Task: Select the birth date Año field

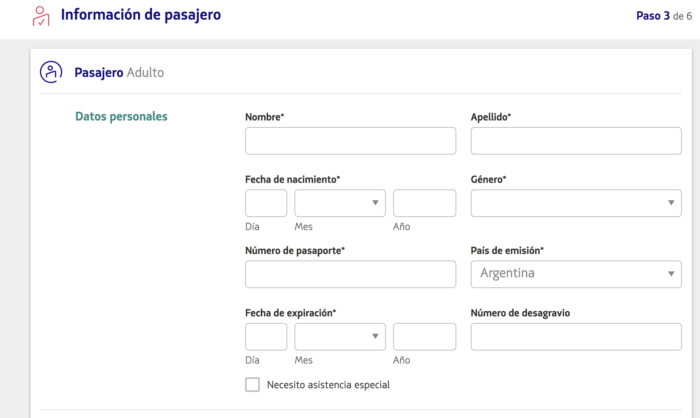Action: pyautogui.click(x=425, y=203)
